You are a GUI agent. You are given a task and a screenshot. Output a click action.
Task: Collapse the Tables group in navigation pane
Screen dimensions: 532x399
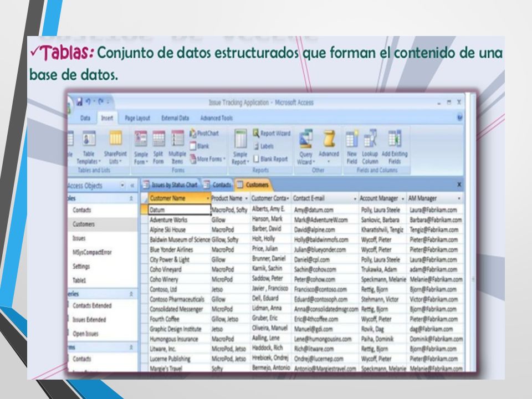pos(131,198)
